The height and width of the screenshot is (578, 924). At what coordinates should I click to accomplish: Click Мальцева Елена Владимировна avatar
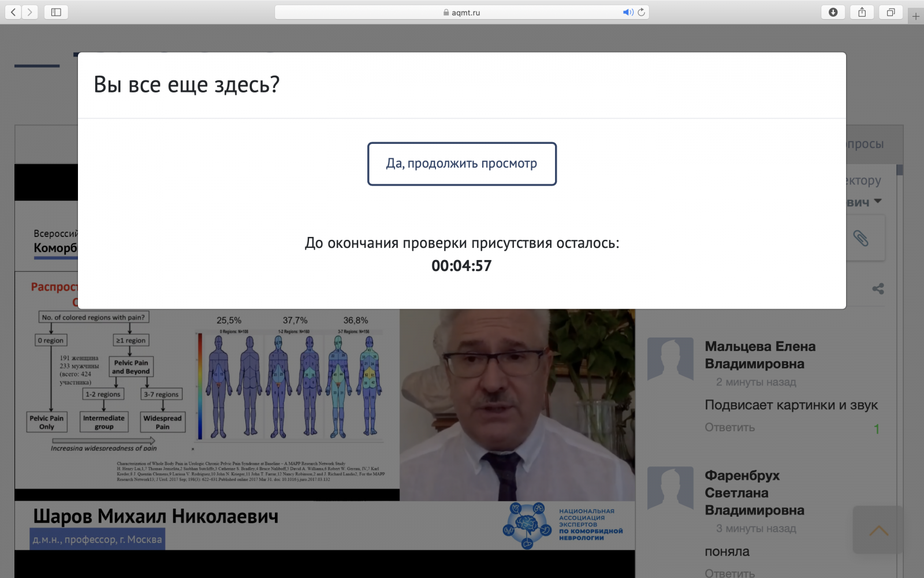click(670, 359)
